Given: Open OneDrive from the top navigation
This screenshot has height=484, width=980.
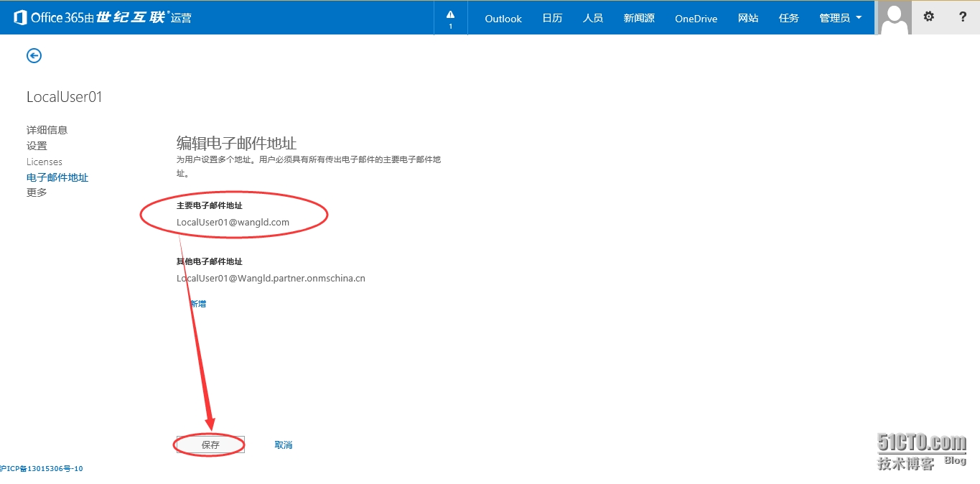Looking at the screenshot, I should click(696, 19).
